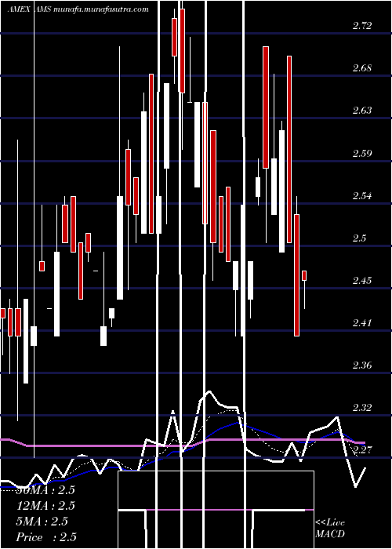Viewport: 392px width, 549px height.
Task: Click the small last red candlestick near 2.45
Action: (x=304, y=275)
